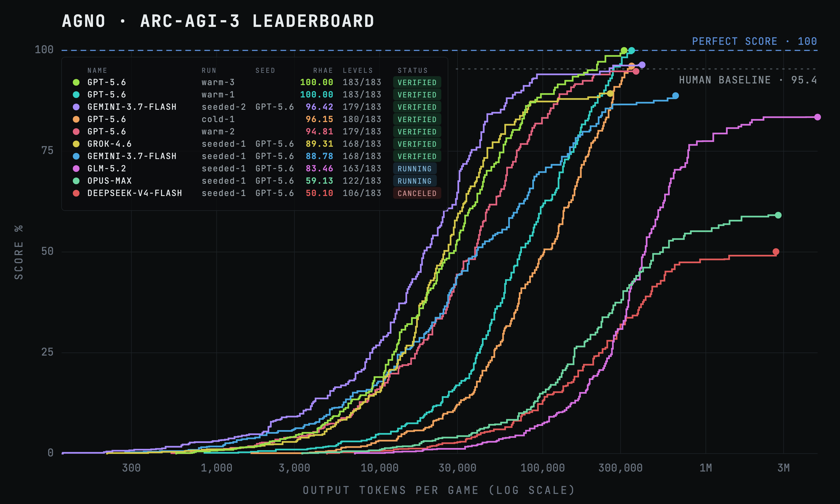Click the mint OPUS-MAX curve endpoint dot
Screen dimensions: 840x504
(x=778, y=215)
